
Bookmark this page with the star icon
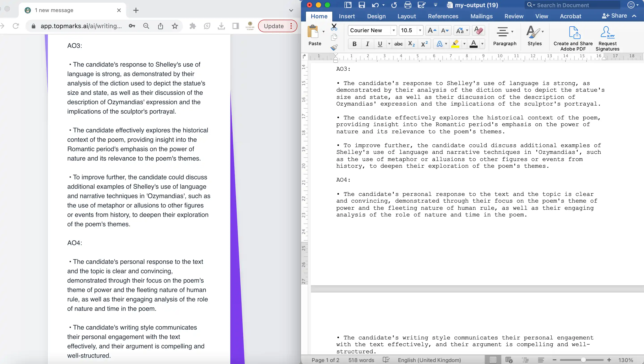tap(175, 26)
